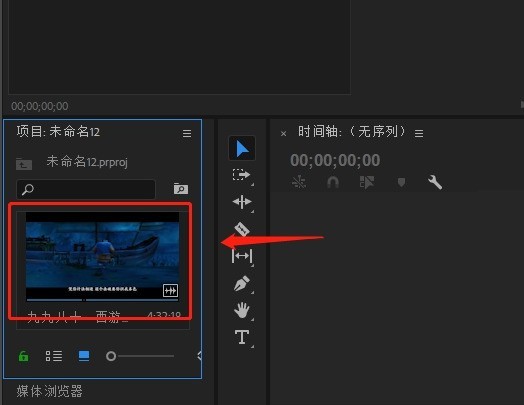
Task: Click the 未命名12.prproj project name
Action: click(x=87, y=162)
